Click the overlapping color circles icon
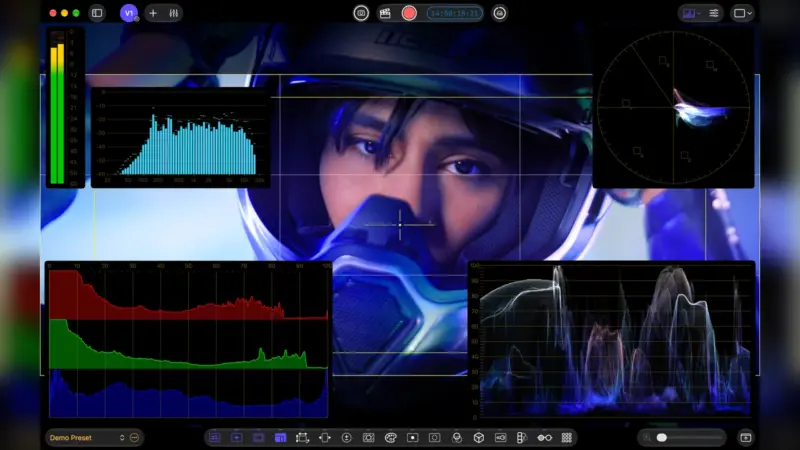The height and width of the screenshot is (450, 800). 457,438
